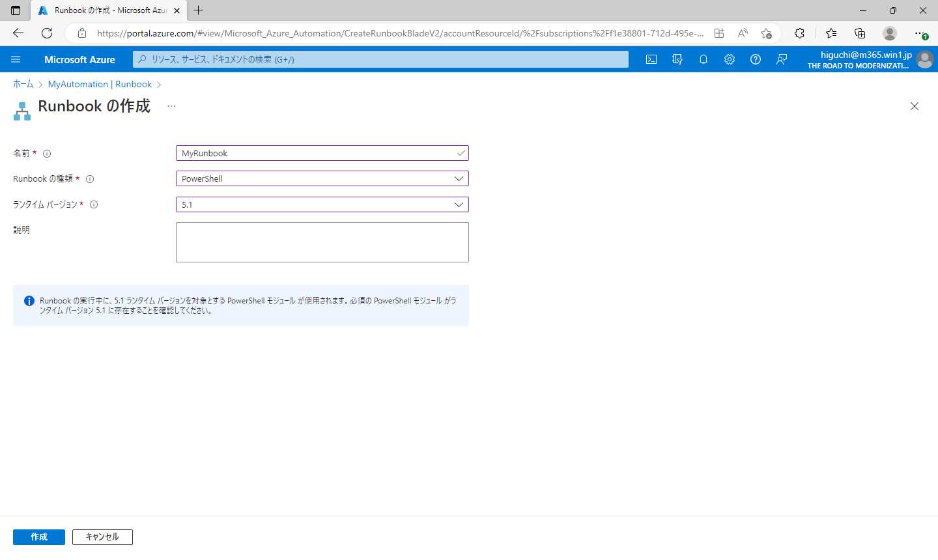Open the Azure portal hamburger menu
938x560 pixels.
[x=16, y=59]
